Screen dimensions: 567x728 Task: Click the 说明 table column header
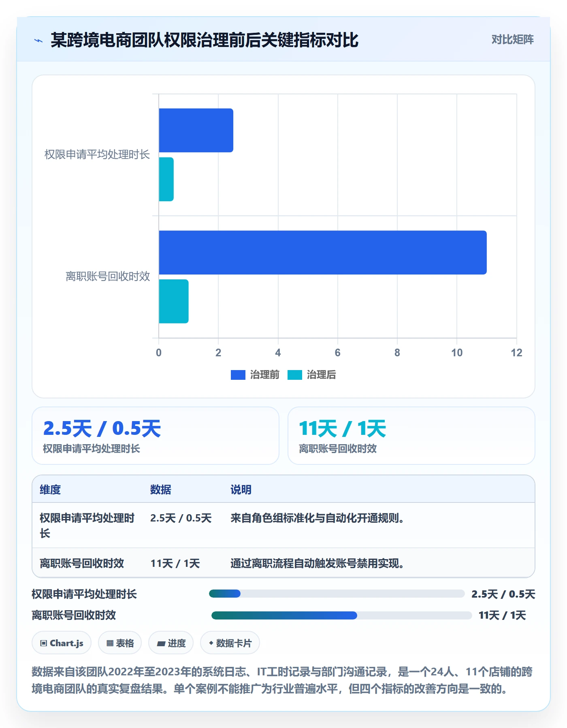point(241,490)
